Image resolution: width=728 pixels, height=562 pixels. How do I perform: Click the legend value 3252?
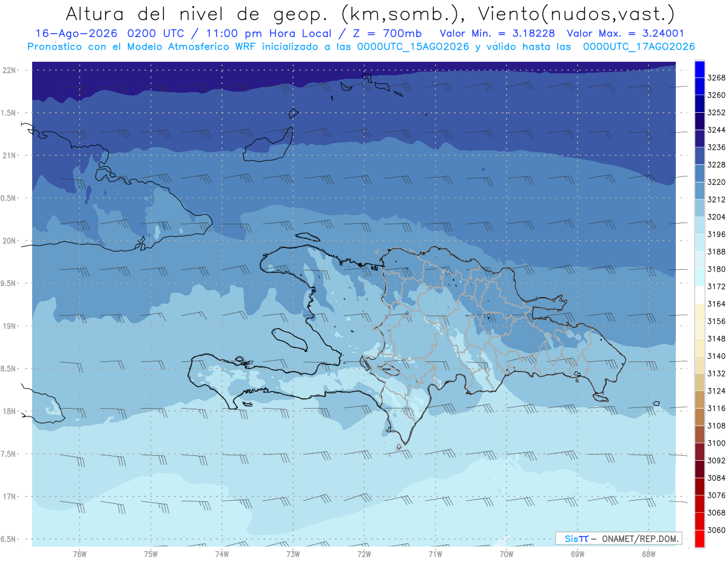[716, 113]
